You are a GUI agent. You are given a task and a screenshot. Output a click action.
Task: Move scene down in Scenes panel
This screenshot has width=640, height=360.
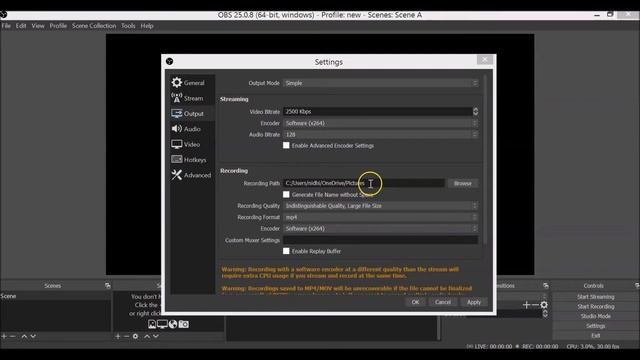point(33,336)
